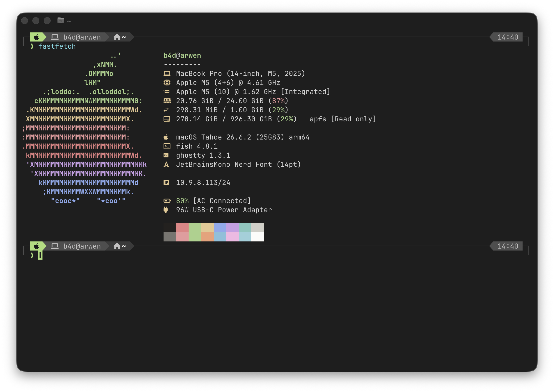This screenshot has height=392, width=554.
Task: Click the memory icon beside 20.76 GiB
Action: [167, 101]
